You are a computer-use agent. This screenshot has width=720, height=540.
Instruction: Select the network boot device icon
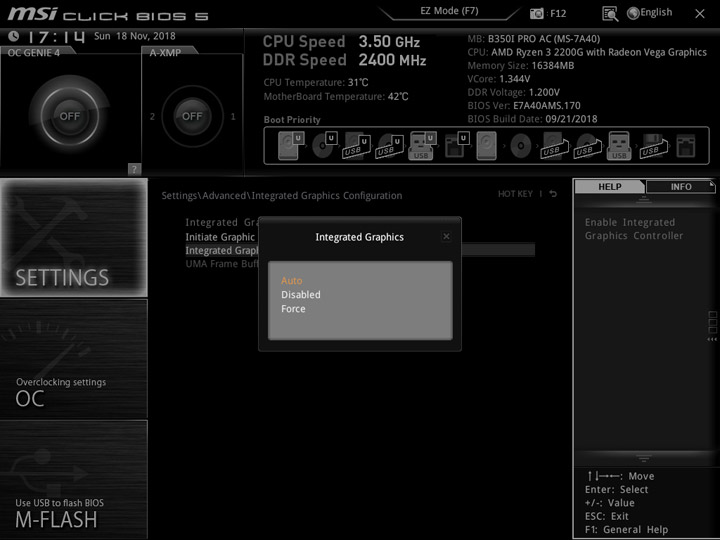pos(686,146)
